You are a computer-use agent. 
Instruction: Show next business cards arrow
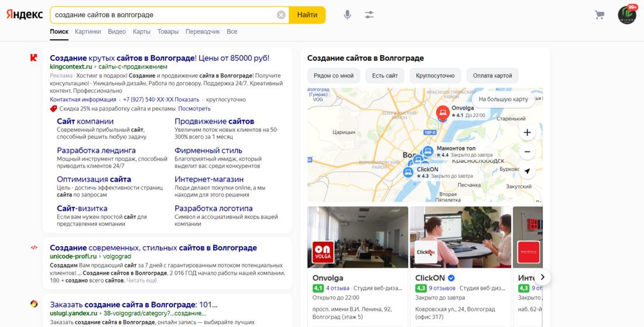pos(542,277)
